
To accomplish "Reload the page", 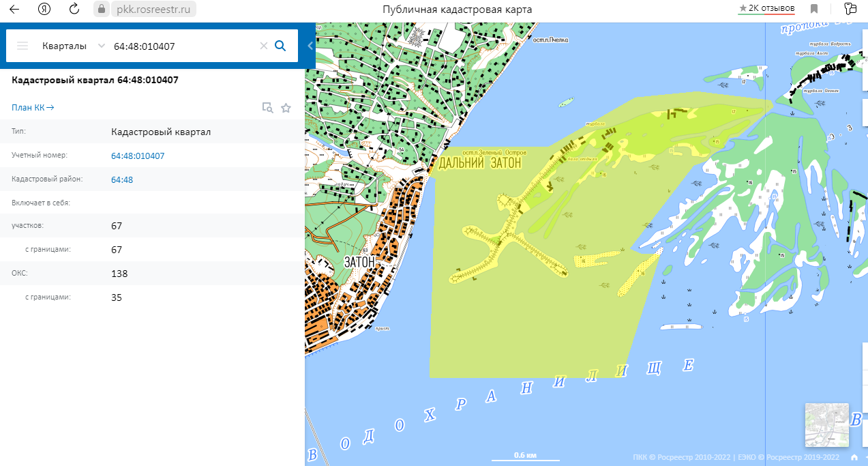I will click(x=75, y=9).
